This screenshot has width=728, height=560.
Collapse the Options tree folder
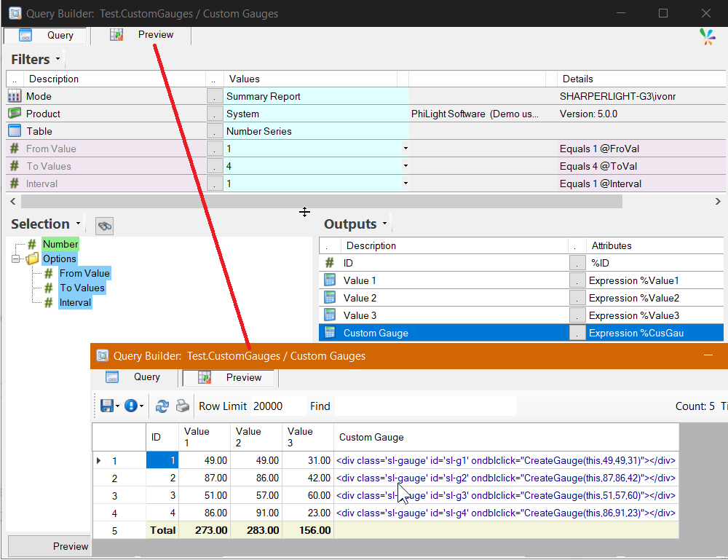coord(15,259)
